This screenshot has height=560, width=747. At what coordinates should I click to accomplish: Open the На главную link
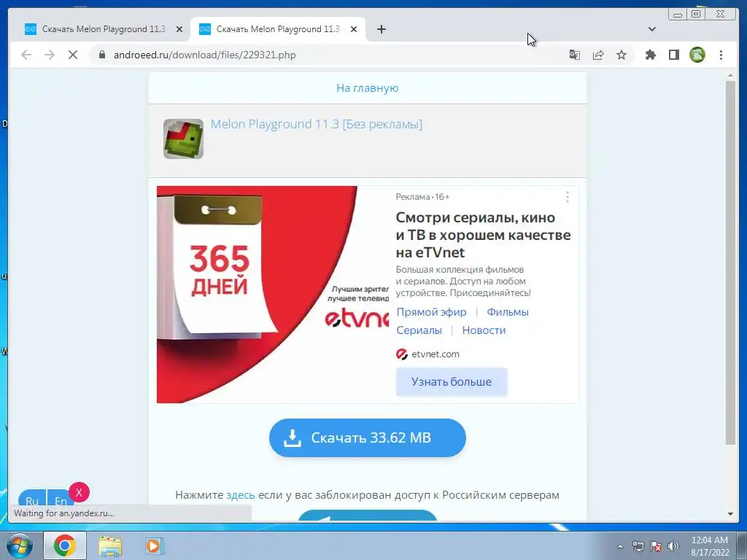(368, 88)
